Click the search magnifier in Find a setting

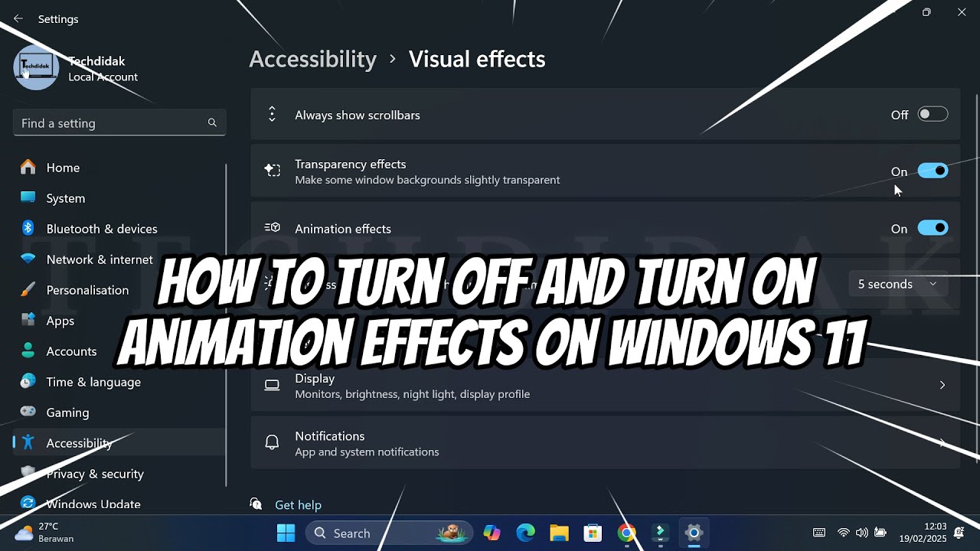click(212, 122)
